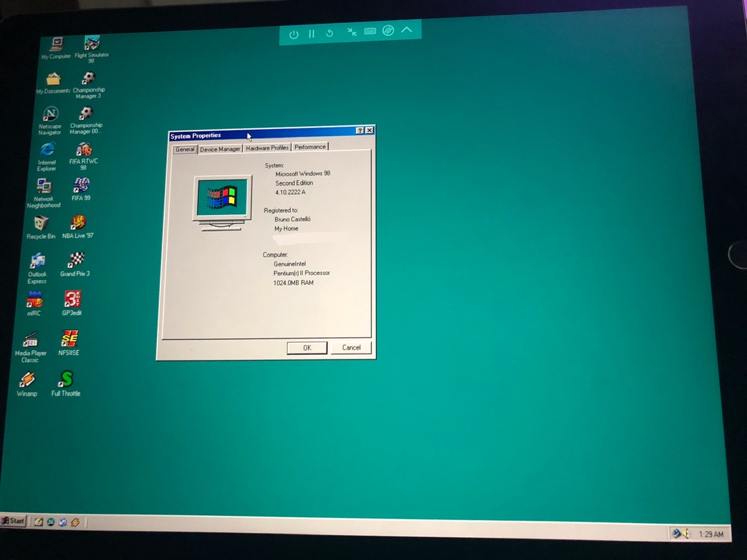The height and width of the screenshot is (560, 747).
Task: Click the 'Pentium(r) II Processor' text
Action: click(x=302, y=273)
